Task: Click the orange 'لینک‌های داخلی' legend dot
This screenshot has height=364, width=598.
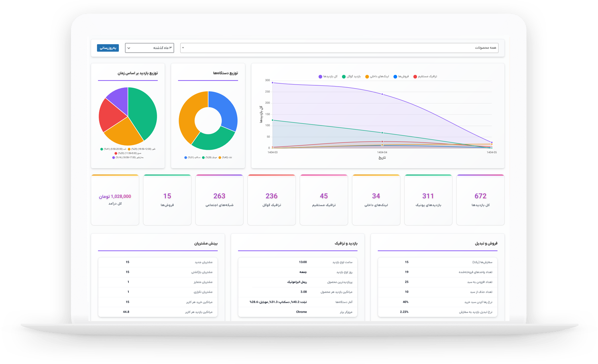Action: tap(367, 77)
